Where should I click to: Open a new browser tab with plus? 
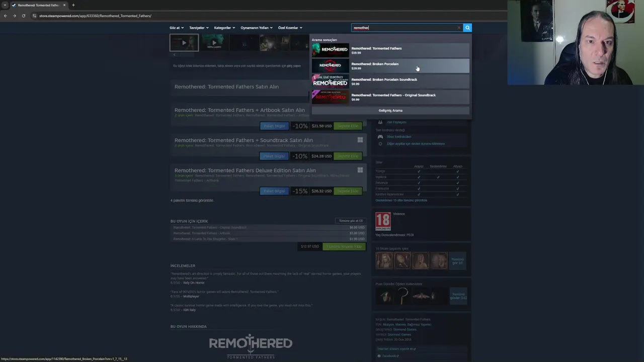73,5
